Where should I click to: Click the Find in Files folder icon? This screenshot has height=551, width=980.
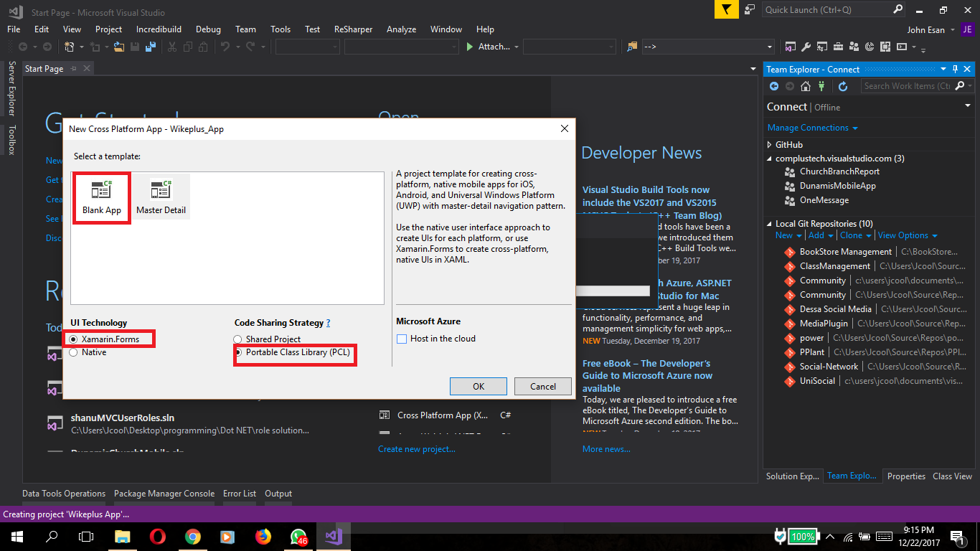632,47
